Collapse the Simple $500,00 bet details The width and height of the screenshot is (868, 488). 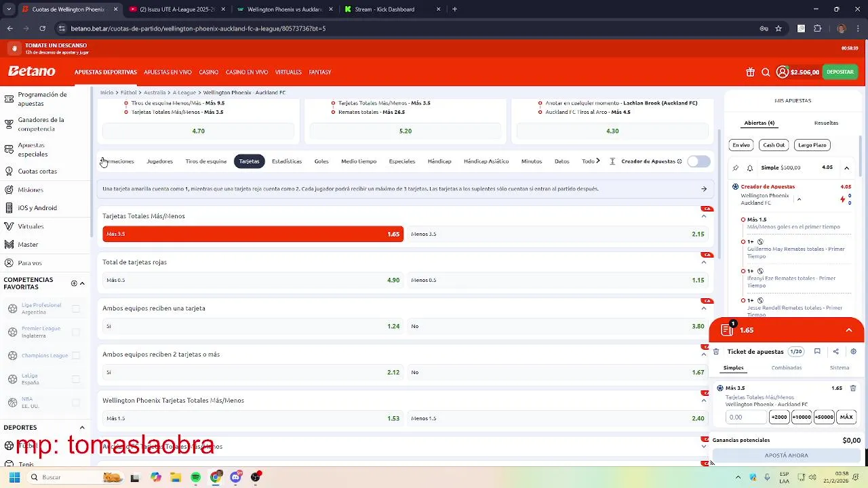846,167
